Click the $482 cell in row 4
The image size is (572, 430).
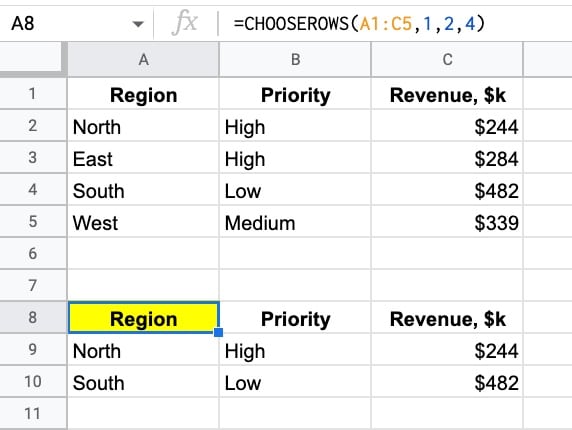(447, 189)
